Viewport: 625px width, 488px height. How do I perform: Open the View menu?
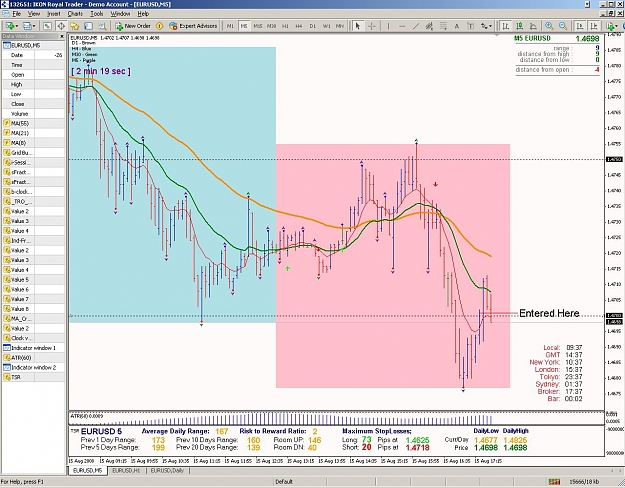pos(34,14)
